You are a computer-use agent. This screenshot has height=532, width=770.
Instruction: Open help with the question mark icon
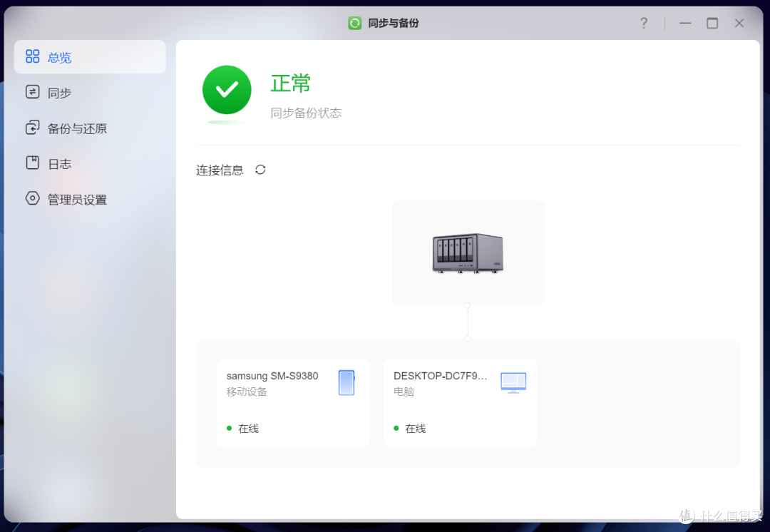coord(644,23)
